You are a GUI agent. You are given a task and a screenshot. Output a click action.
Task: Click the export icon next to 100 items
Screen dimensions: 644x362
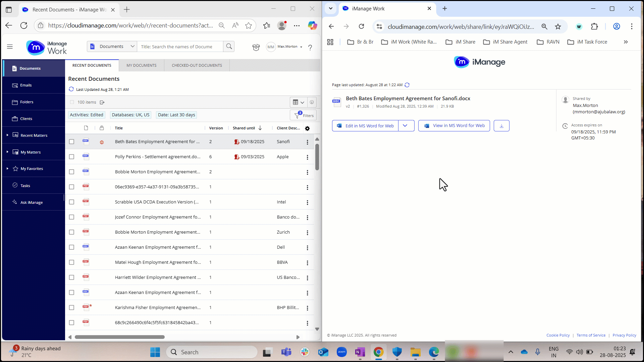102,102
